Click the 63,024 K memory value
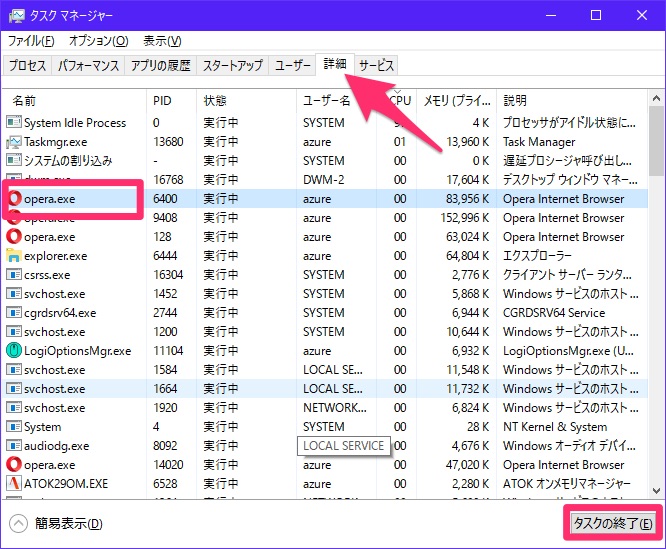Screen dimensions: 666x549 468,237
